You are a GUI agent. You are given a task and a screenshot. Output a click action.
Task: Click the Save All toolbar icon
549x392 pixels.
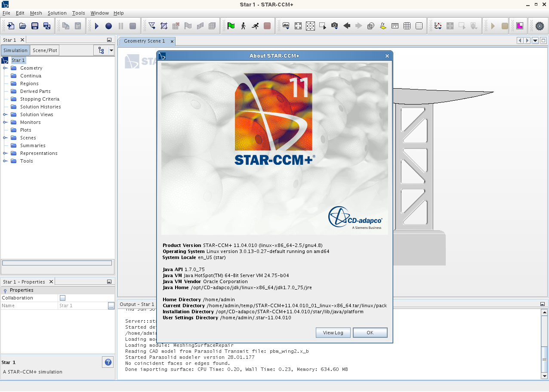pyautogui.click(x=47, y=26)
